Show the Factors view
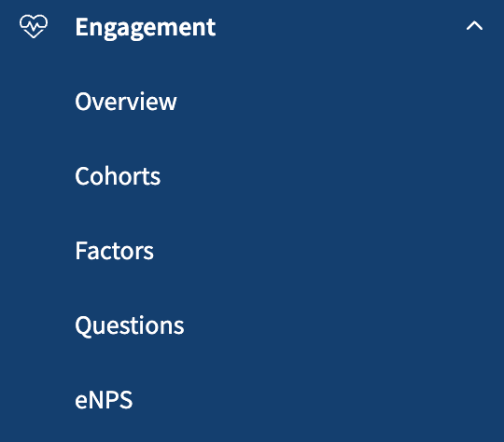 [x=115, y=251]
